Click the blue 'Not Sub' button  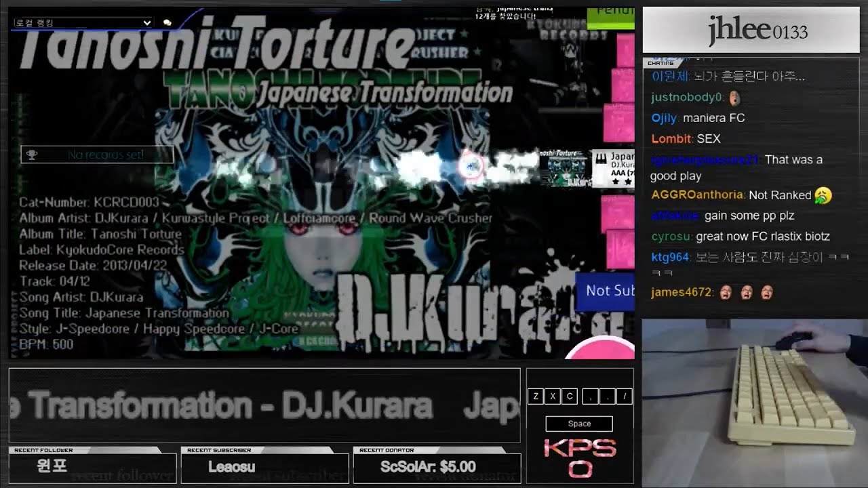point(605,291)
